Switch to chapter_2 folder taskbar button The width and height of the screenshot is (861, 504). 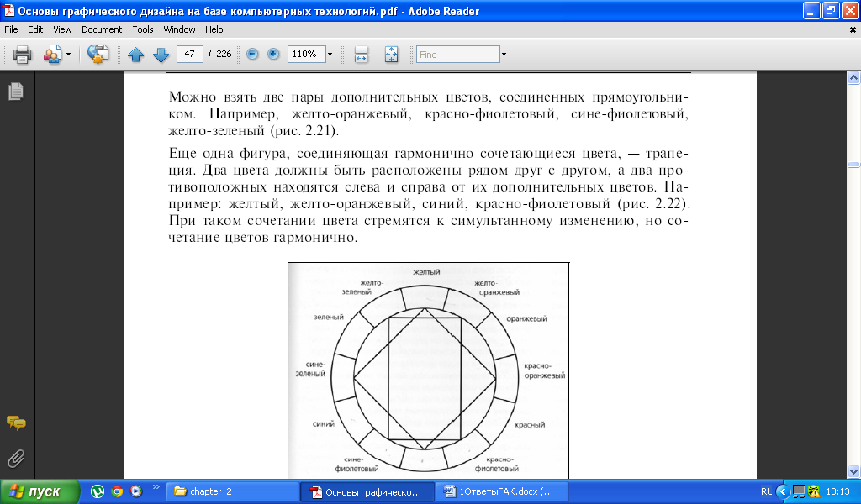[233, 491]
